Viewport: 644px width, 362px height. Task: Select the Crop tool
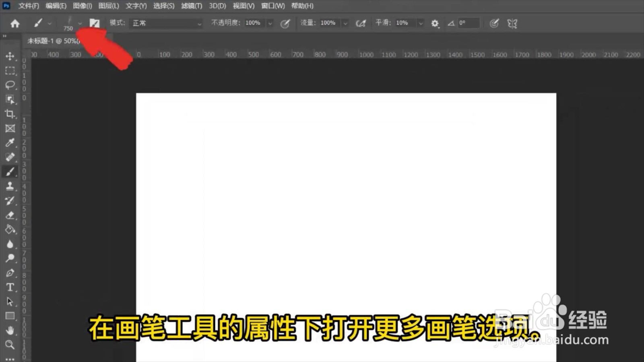(x=10, y=114)
